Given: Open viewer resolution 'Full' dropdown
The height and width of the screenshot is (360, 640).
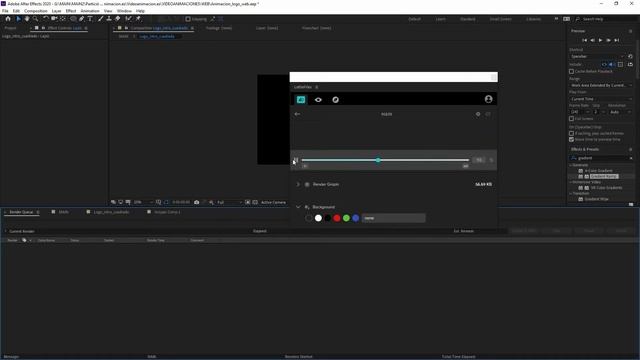Looking at the screenshot, I should (229, 202).
